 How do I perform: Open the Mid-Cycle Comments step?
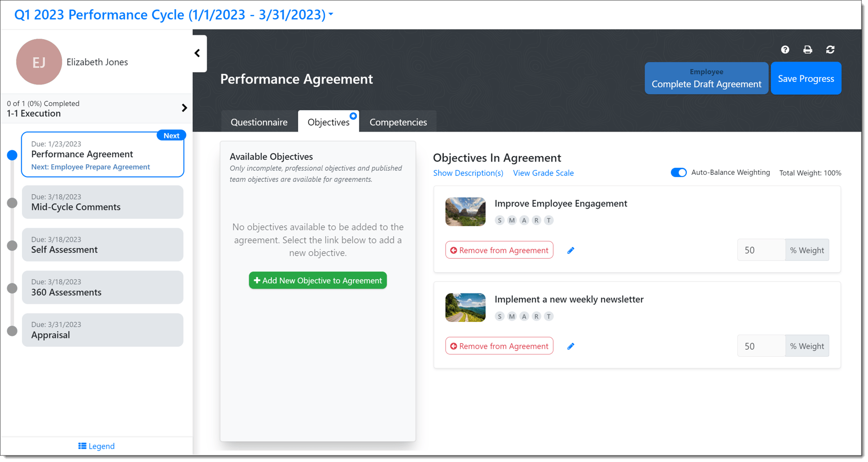click(103, 202)
